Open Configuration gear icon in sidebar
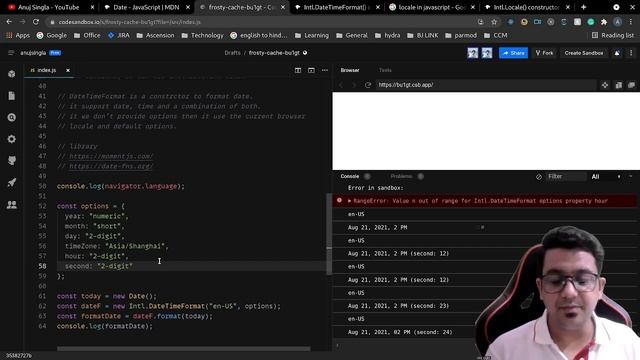This screenshot has width=640, height=360. [x=12, y=139]
